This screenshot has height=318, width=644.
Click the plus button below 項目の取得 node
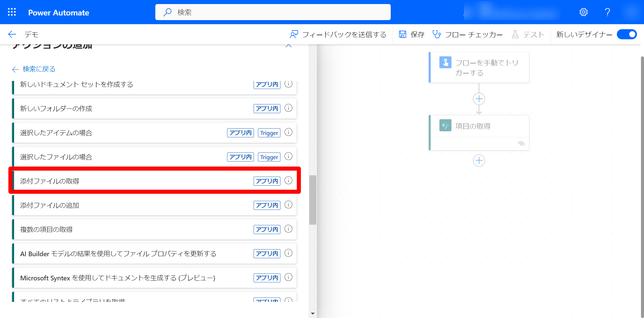click(479, 161)
